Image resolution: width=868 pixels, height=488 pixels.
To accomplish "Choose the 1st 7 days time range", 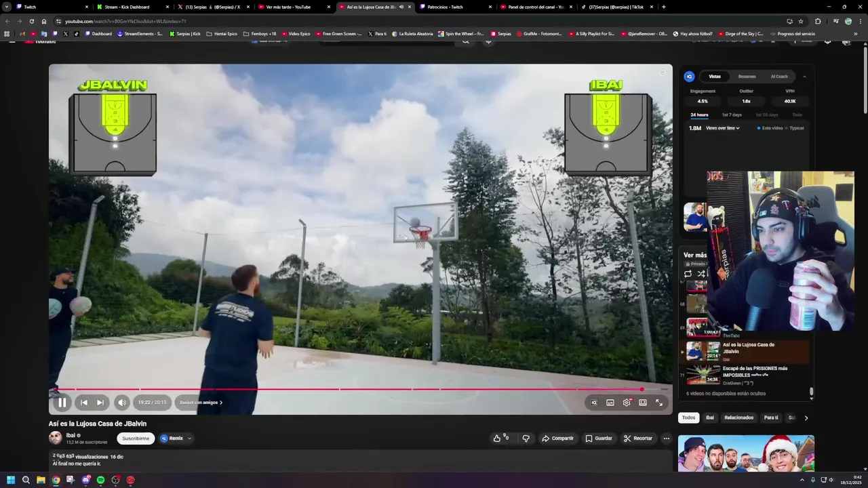I will click(x=732, y=115).
